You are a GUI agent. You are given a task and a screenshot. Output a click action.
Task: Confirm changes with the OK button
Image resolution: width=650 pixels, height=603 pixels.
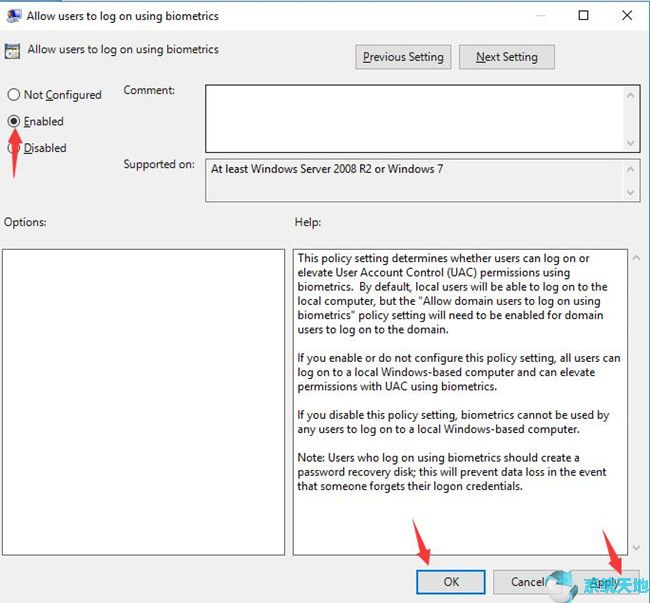click(x=450, y=582)
